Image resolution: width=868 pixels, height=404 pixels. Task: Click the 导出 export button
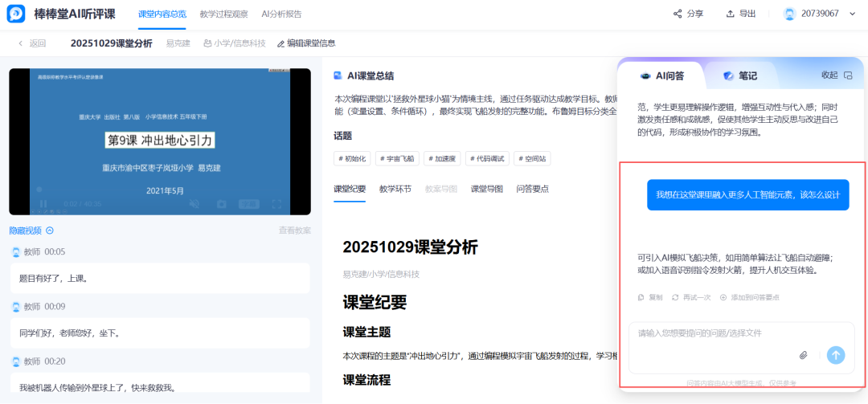click(x=741, y=14)
